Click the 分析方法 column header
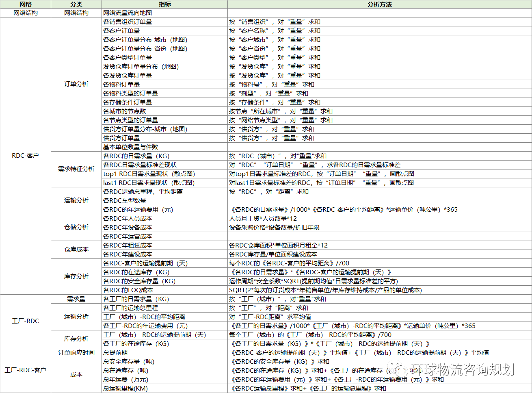 pos(379,4)
